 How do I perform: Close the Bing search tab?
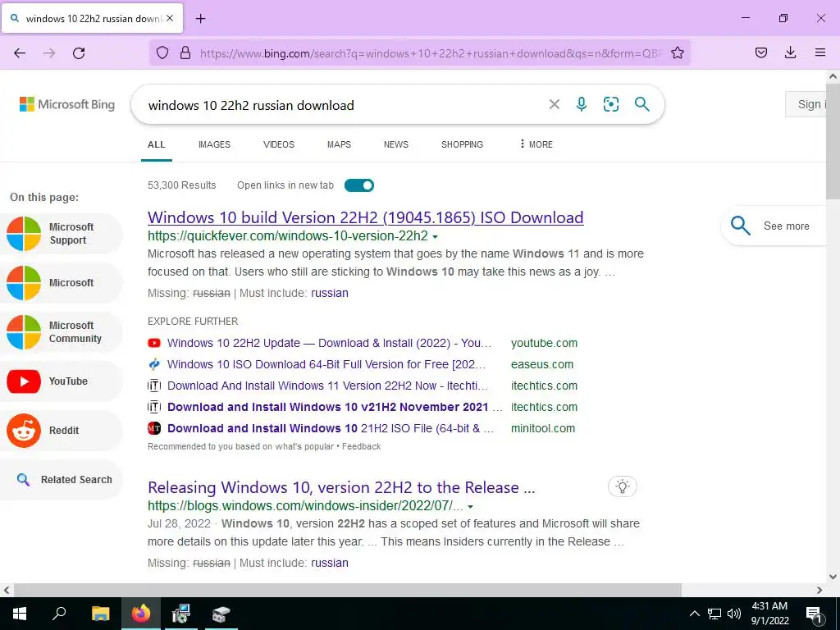(170, 18)
